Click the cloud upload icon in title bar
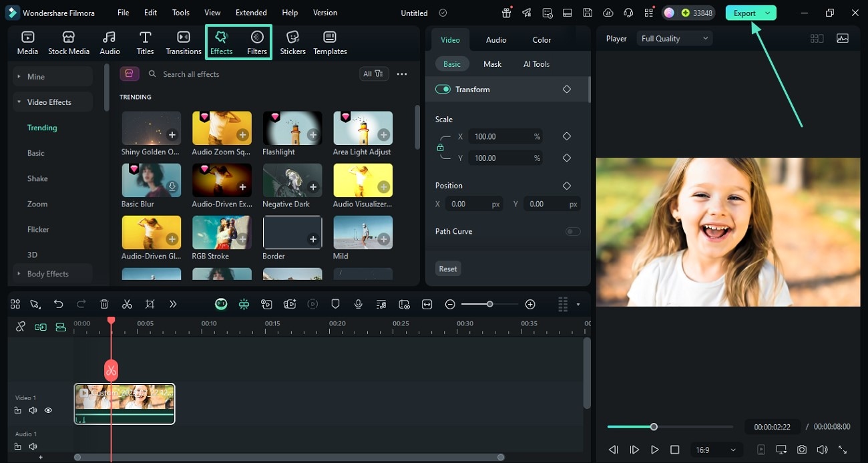Viewport: 868px width, 463px height. pyautogui.click(x=608, y=13)
